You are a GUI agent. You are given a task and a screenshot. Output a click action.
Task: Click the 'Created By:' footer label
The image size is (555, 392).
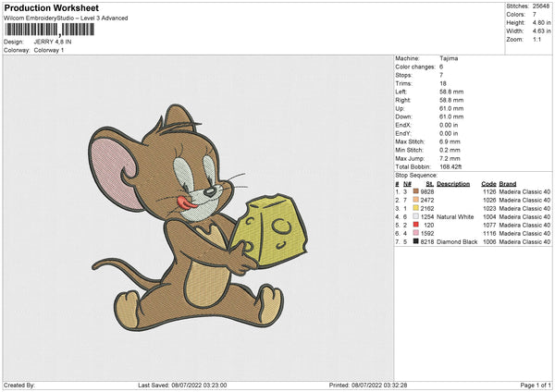19,385
